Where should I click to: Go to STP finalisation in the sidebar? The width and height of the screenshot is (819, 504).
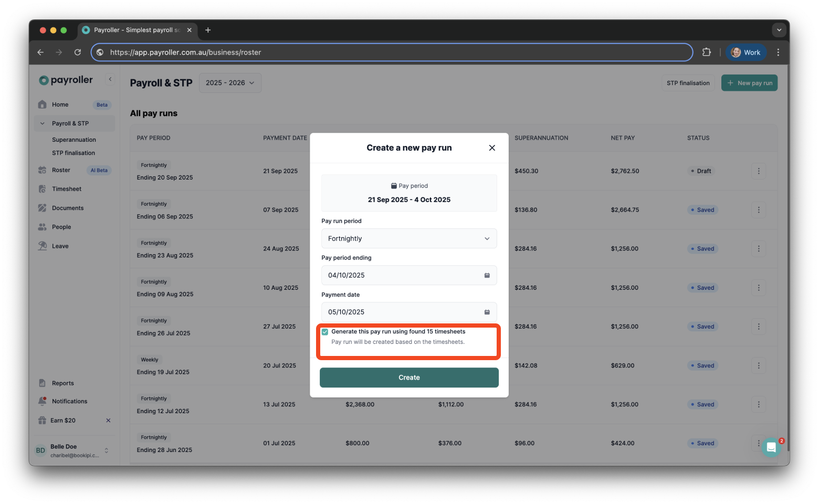point(73,153)
